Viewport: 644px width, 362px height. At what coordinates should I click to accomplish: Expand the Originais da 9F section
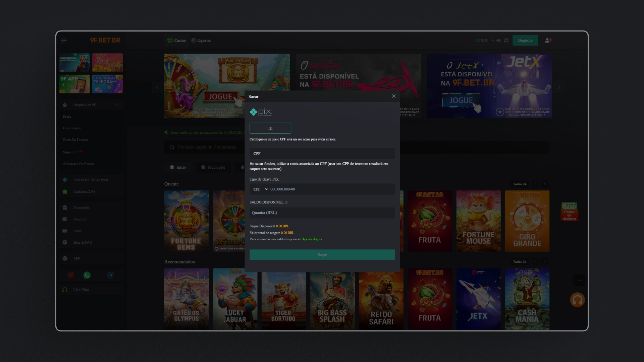click(117, 105)
